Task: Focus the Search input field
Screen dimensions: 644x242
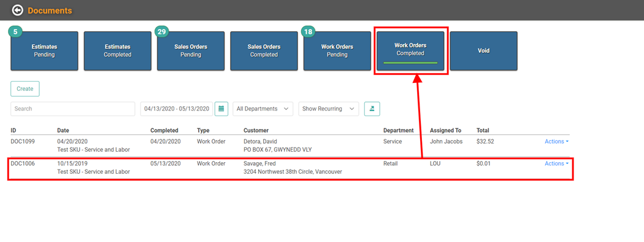Action: click(73, 109)
